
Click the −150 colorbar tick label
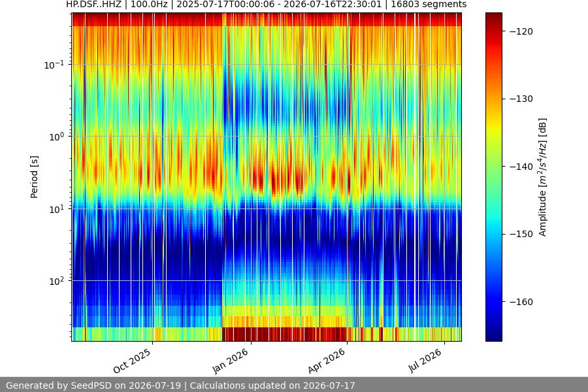click(521, 234)
